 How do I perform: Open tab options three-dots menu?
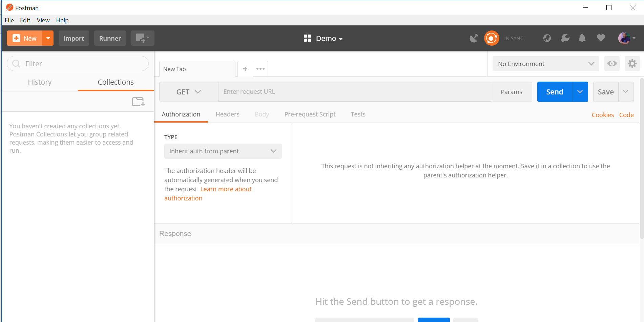(261, 69)
